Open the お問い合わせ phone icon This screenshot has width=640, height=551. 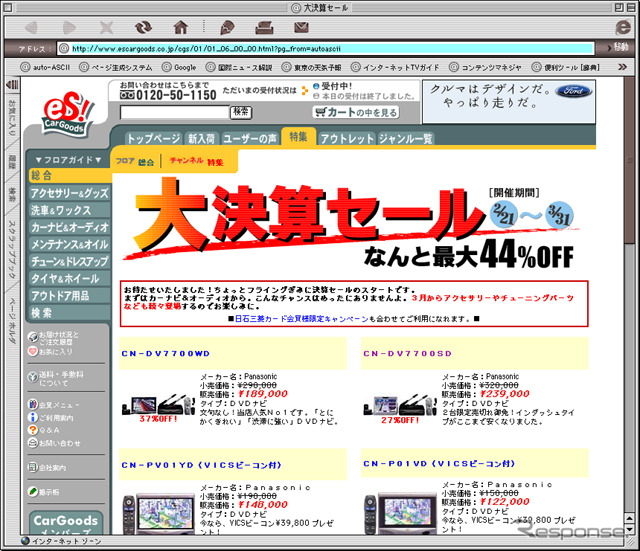point(33,442)
